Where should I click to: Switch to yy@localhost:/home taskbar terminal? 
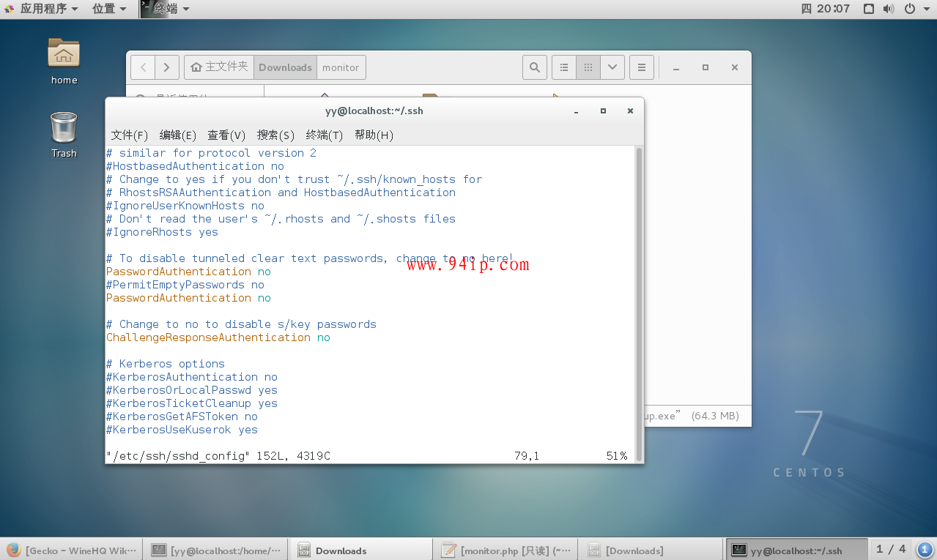pos(216,550)
